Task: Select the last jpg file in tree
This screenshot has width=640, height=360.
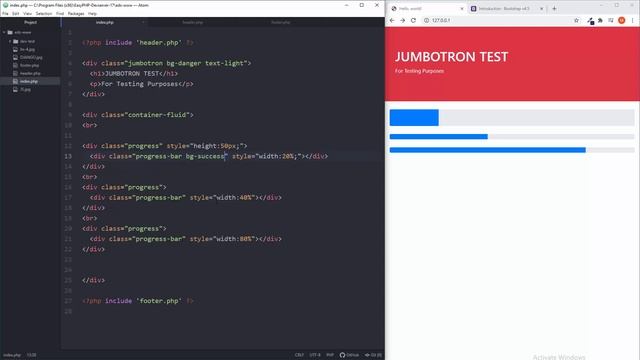Action: pyautogui.click(x=25, y=89)
